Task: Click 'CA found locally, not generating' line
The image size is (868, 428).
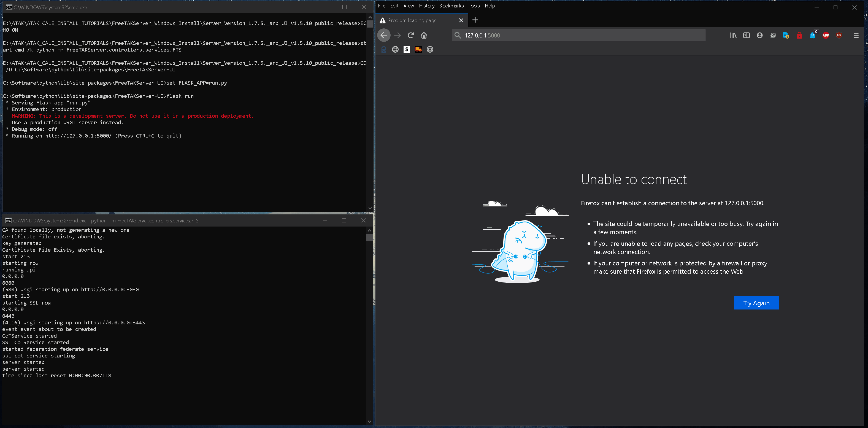Action: click(x=66, y=230)
